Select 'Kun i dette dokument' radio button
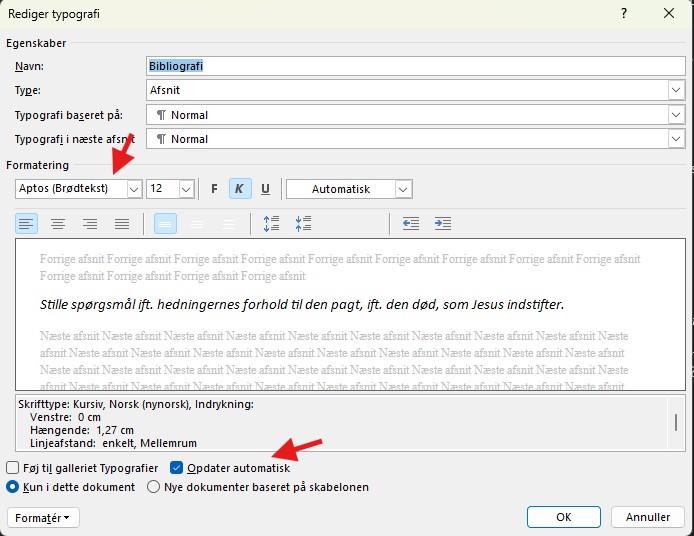Screen dimensions: 694x536 coord(13,488)
